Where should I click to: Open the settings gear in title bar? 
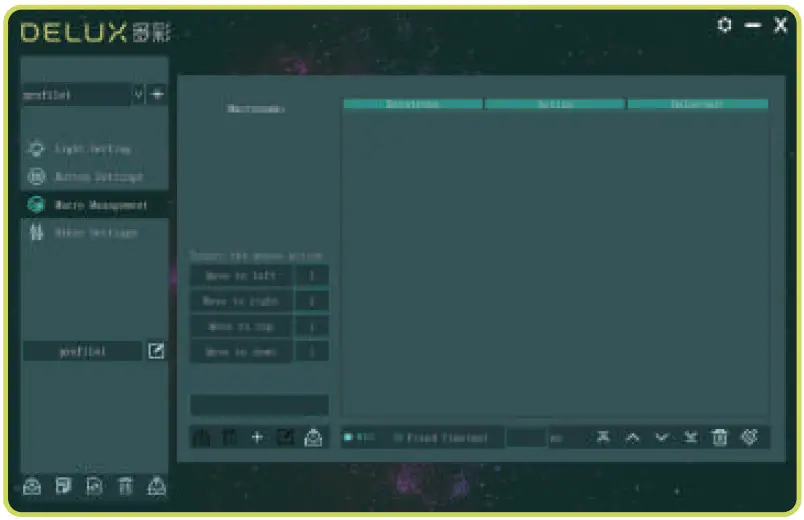(x=724, y=25)
